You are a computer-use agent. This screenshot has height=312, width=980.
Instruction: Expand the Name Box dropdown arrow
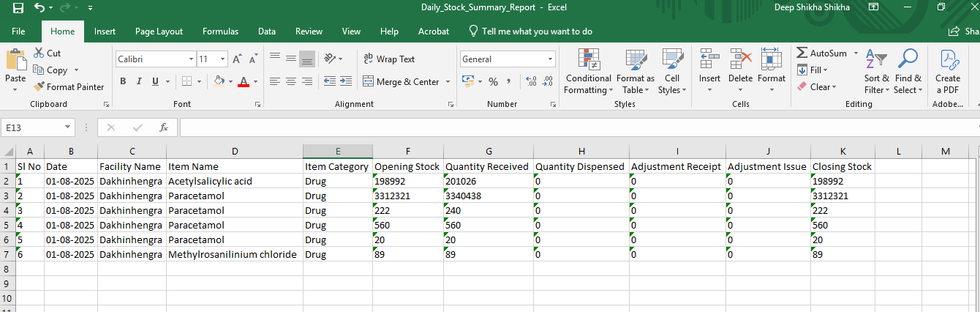point(68,127)
